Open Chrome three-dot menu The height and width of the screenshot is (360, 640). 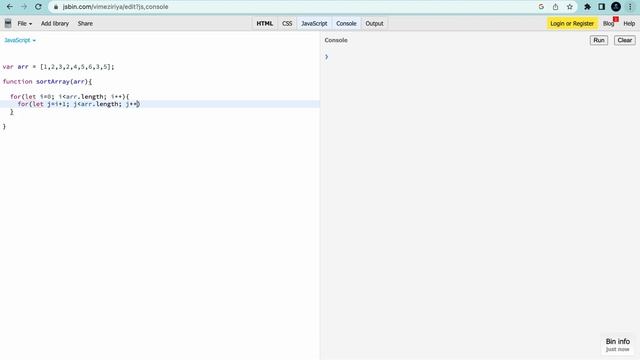click(x=630, y=7)
